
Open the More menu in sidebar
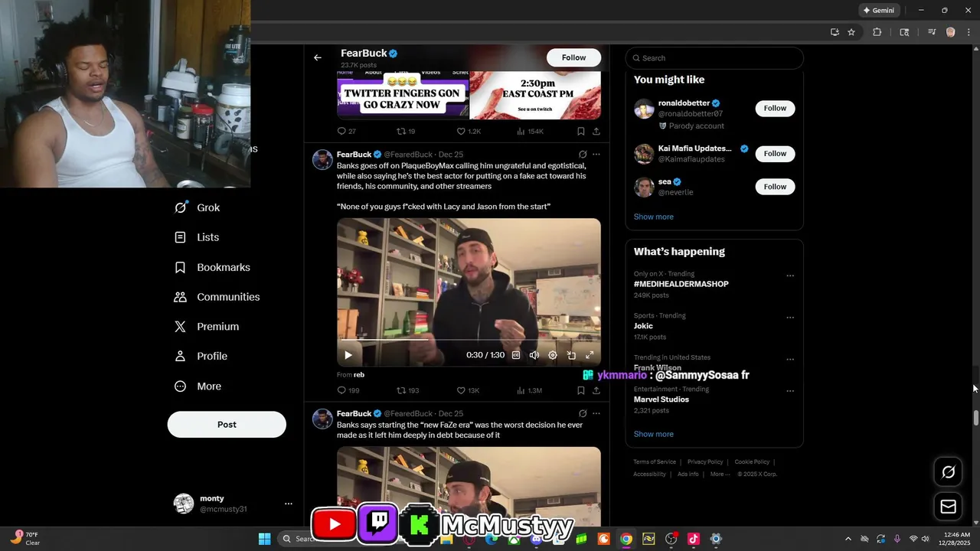(198, 386)
